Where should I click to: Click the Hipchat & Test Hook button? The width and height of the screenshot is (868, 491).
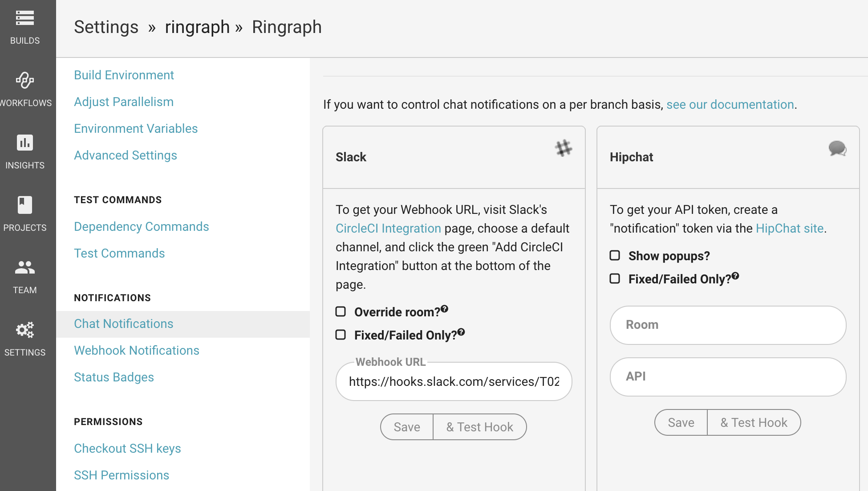coord(754,422)
